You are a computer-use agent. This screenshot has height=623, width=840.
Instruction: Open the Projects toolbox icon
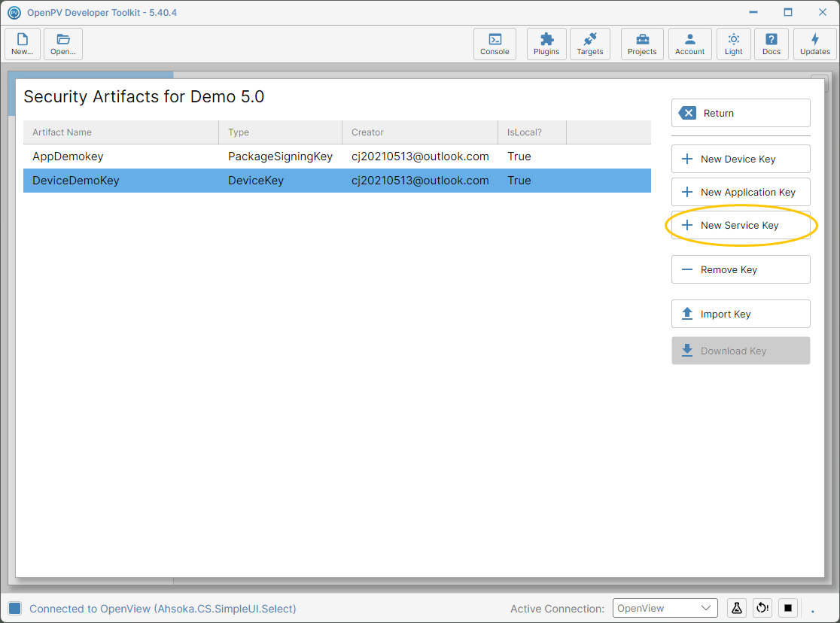[x=642, y=44]
